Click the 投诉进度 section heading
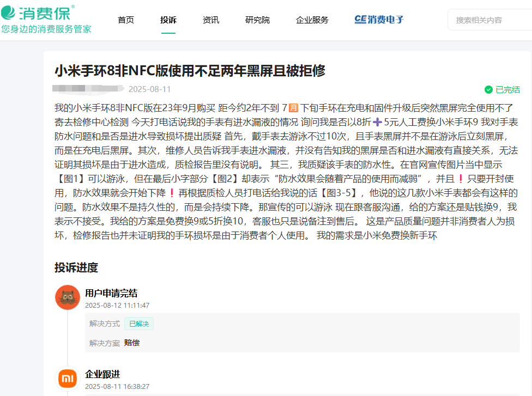This screenshot has height=396, width=532. (x=76, y=267)
